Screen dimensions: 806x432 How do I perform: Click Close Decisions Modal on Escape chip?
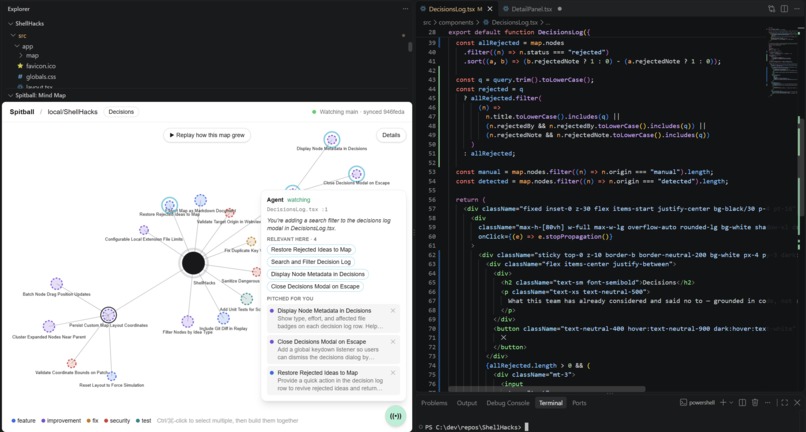(x=315, y=286)
